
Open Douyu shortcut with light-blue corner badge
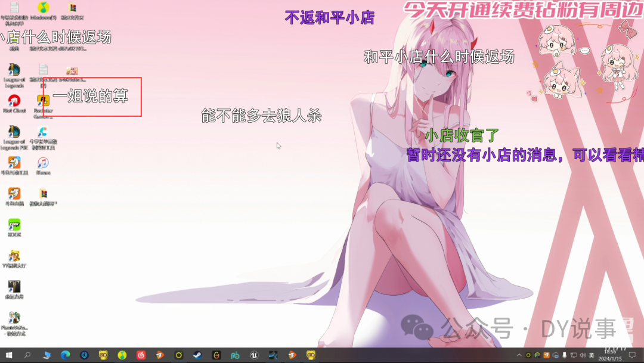pos(14,166)
